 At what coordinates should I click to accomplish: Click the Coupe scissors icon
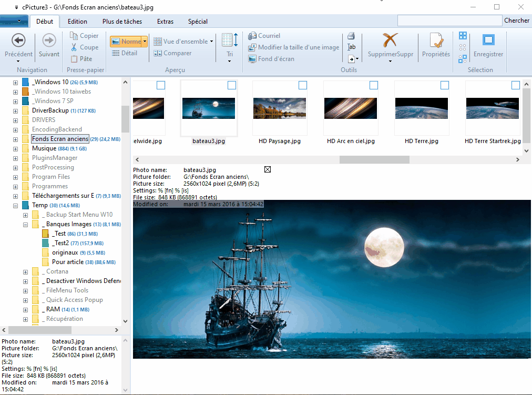point(74,47)
